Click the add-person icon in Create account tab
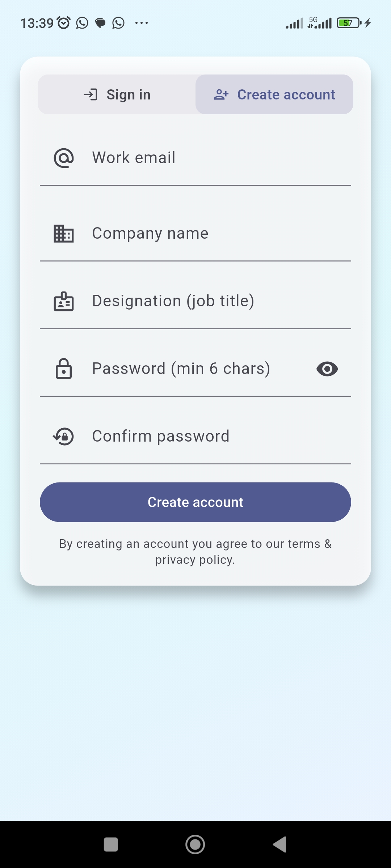 click(x=221, y=95)
